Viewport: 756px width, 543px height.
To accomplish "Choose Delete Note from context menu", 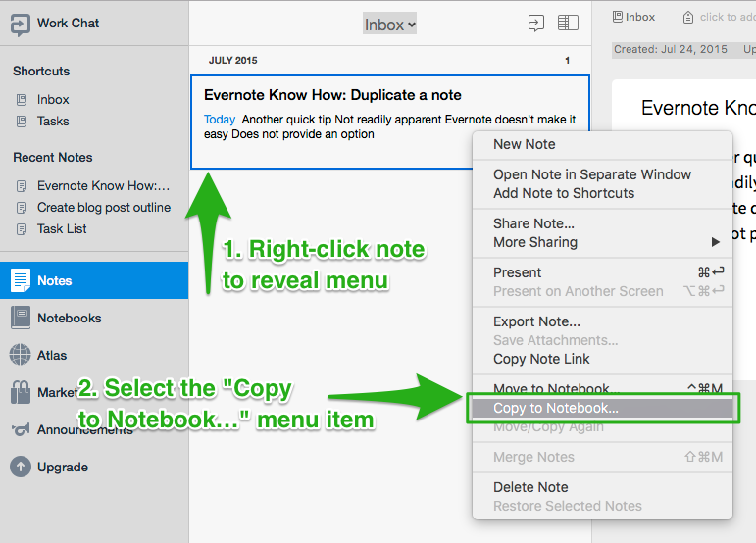I will [602, 487].
